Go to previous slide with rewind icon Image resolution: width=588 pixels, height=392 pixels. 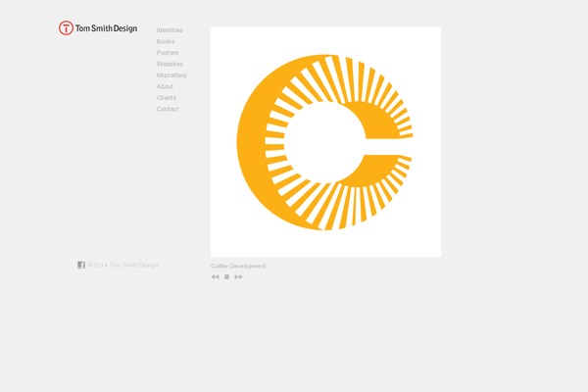point(215,276)
